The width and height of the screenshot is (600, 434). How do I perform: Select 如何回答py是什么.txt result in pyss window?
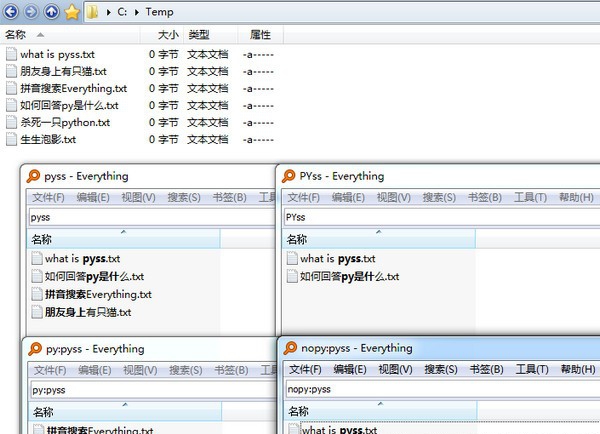(x=94, y=276)
